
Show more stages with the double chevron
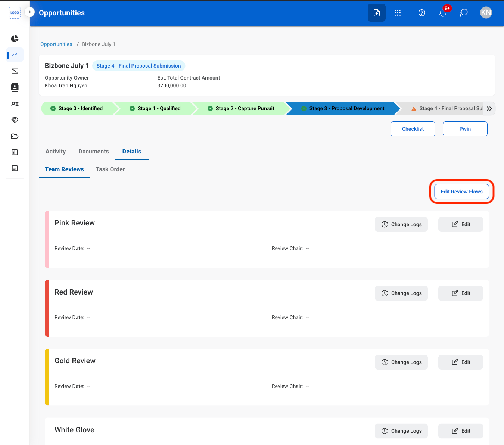coord(489,108)
